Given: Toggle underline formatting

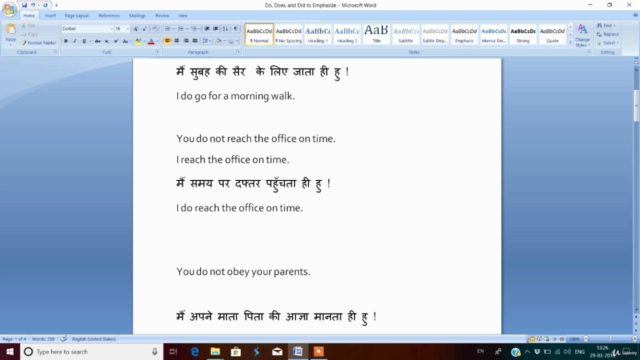Looking at the screenshot, I should [84, 41].
